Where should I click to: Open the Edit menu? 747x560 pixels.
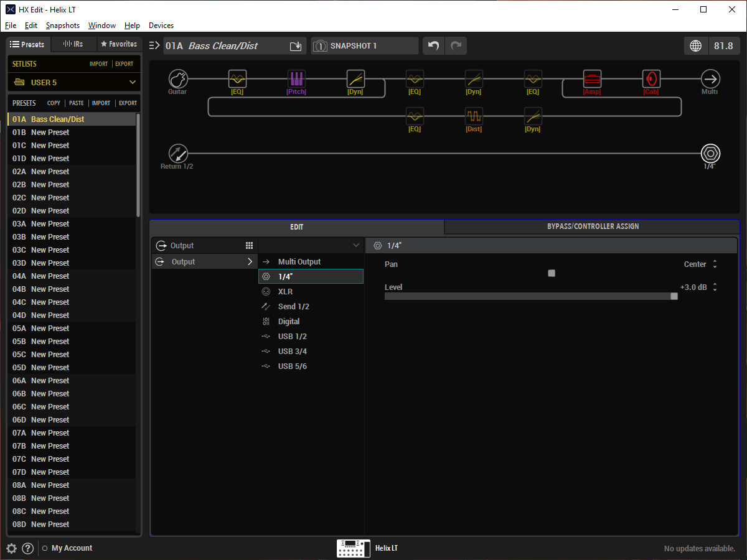[31, 26]
